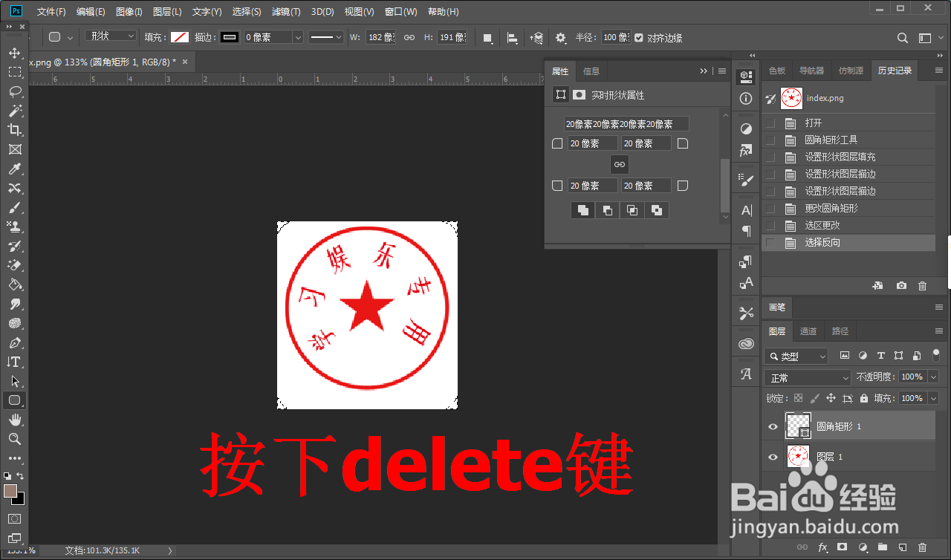Viewport: 951px width, 560px height.
Task: Open stroke line style dropdown
Action: coord(326,37)
